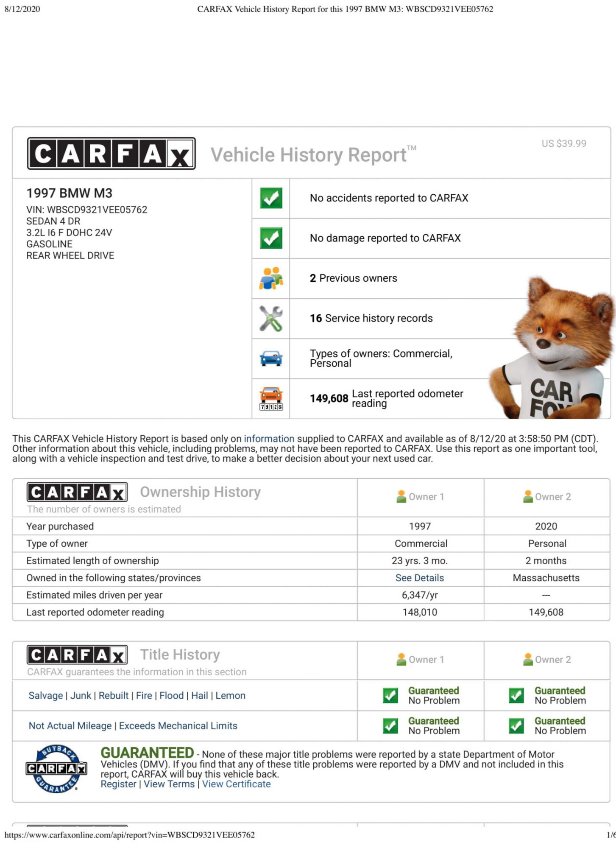Click the orange odometer car icon
This screenshot has height=851, width=616.
pyautogui.click(x=271, y=398)
